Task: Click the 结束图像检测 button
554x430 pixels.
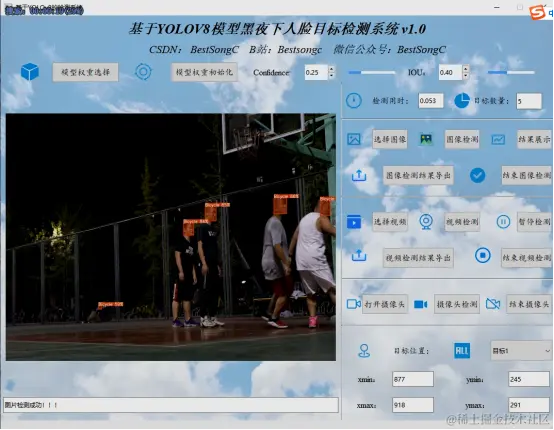Action: point(526,175)
